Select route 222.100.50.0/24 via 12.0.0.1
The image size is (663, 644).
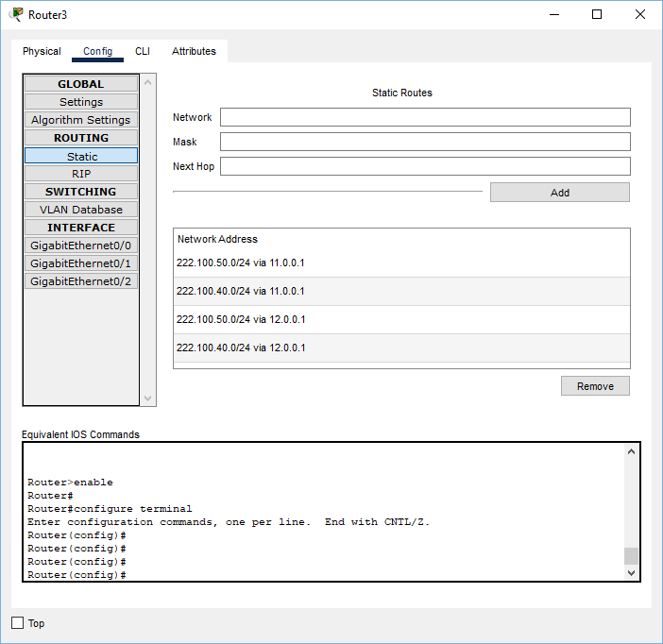point(401,320)
